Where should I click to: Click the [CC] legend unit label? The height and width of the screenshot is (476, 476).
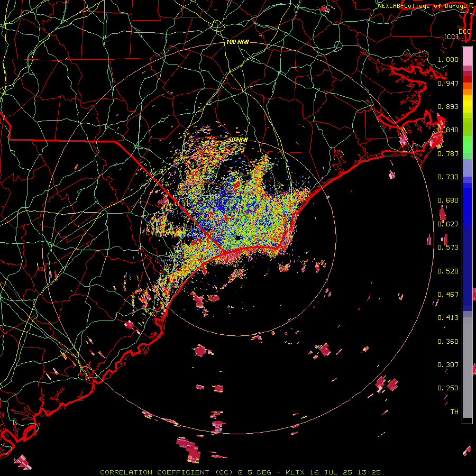tap(452, 36)
